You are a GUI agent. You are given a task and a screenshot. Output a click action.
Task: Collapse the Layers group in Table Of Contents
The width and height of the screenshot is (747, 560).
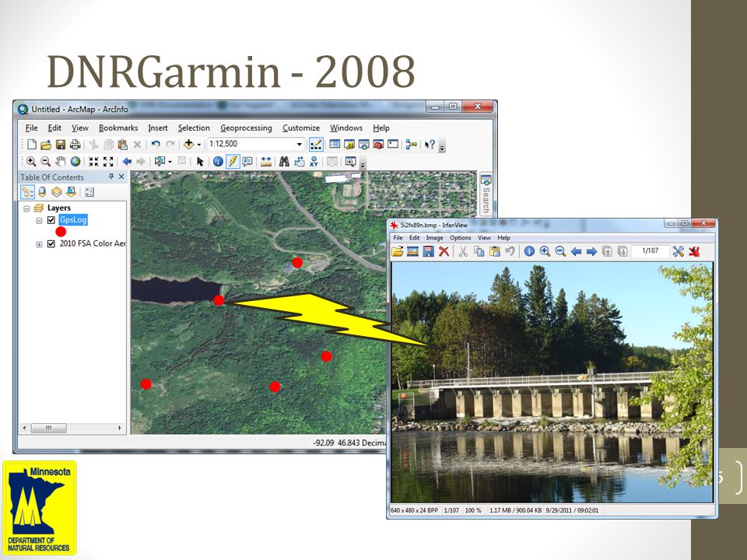(x=26, y=208)
